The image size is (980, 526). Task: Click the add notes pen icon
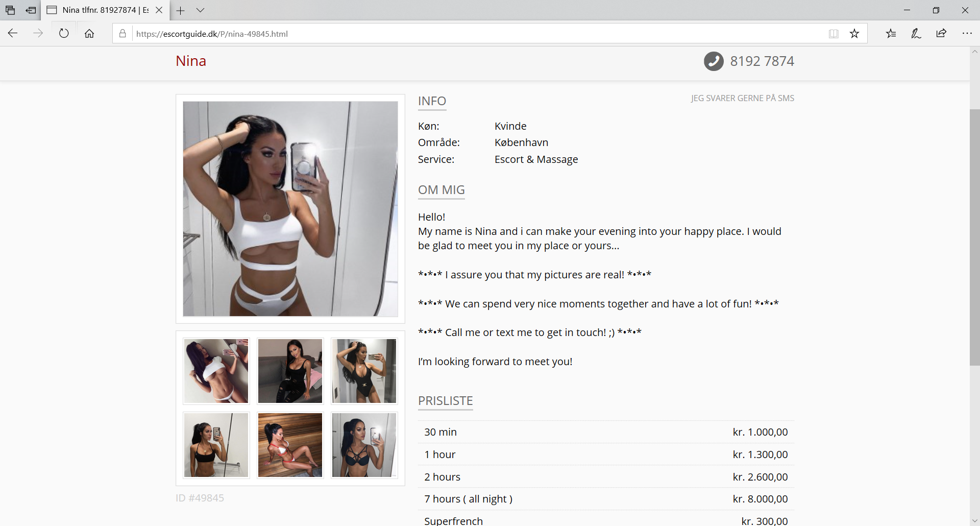point(916,34)
